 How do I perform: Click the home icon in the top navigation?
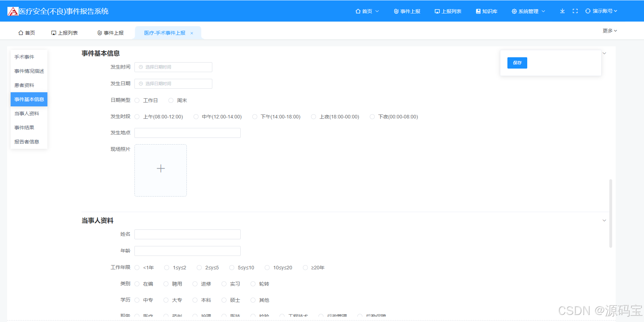click(358, 11)
